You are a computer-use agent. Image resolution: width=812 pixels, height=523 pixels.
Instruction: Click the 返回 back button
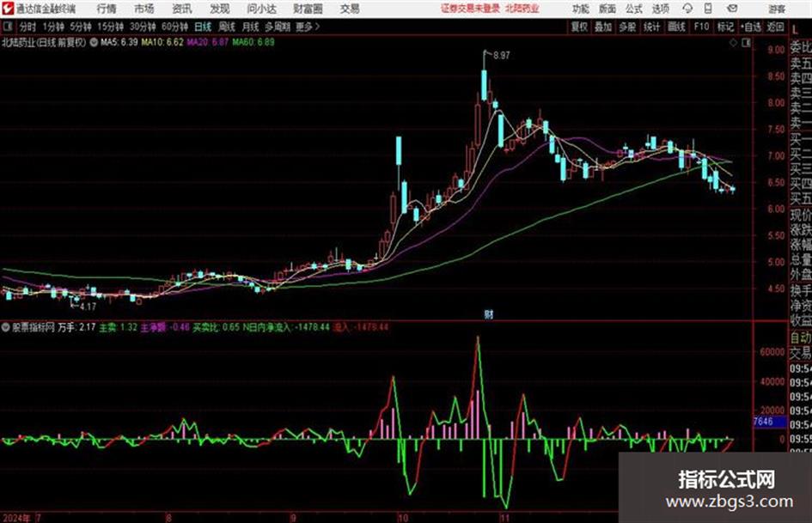(x=775, y=27)
